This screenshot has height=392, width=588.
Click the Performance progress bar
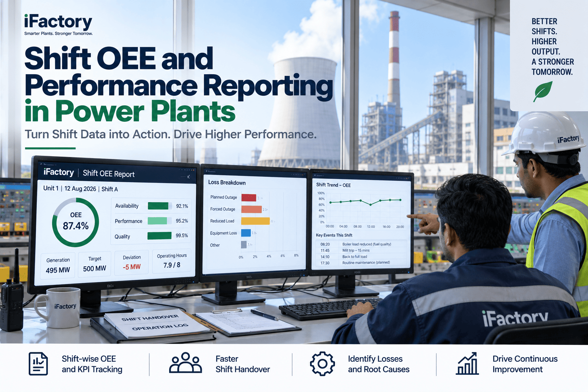(x=160, y=221)
